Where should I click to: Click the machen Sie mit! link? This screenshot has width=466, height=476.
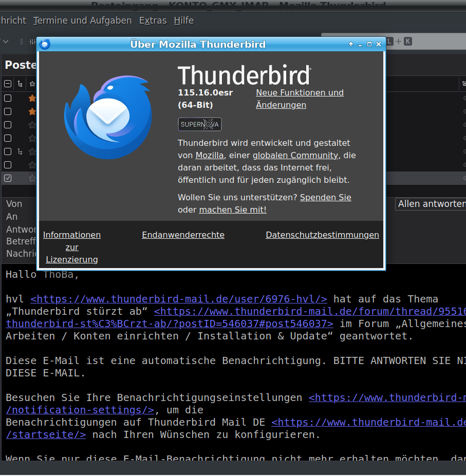pos(233,210)
